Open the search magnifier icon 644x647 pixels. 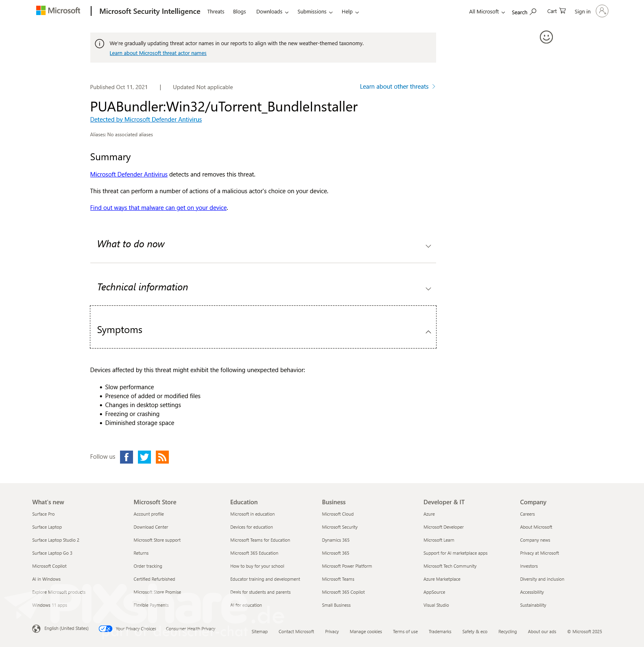tap(533, 12)
